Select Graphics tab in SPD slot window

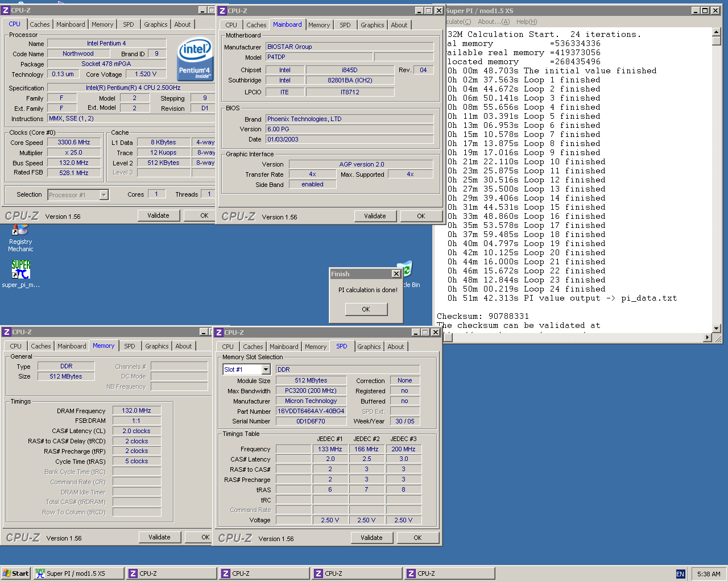369,347
